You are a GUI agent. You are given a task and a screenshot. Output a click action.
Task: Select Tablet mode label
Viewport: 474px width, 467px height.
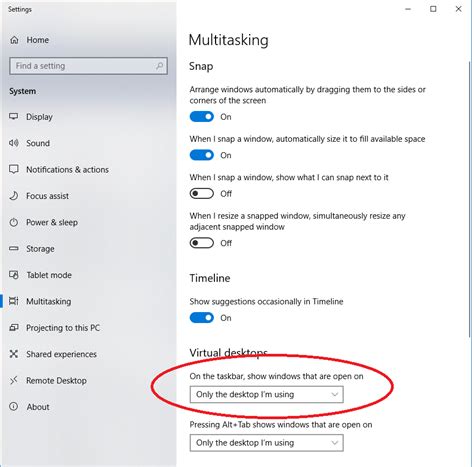click(49, 275)
